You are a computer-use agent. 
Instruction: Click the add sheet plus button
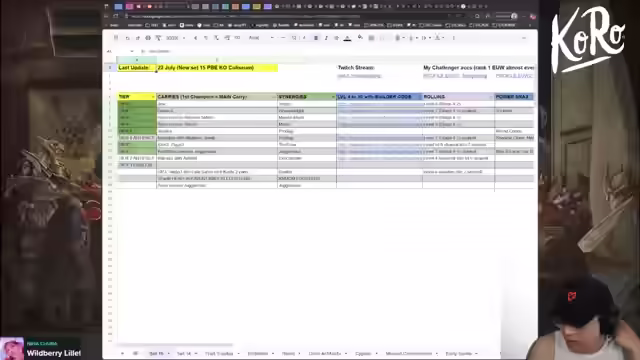pos(122,353)
